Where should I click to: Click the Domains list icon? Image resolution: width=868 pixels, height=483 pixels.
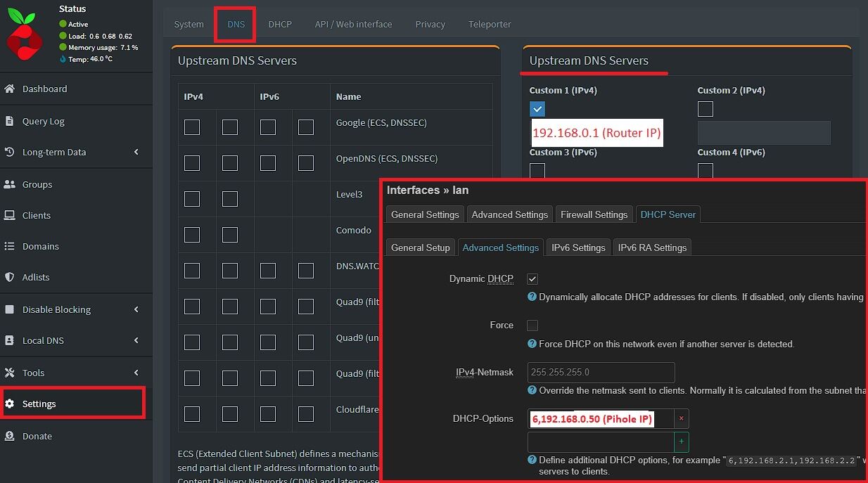(10, 246)
